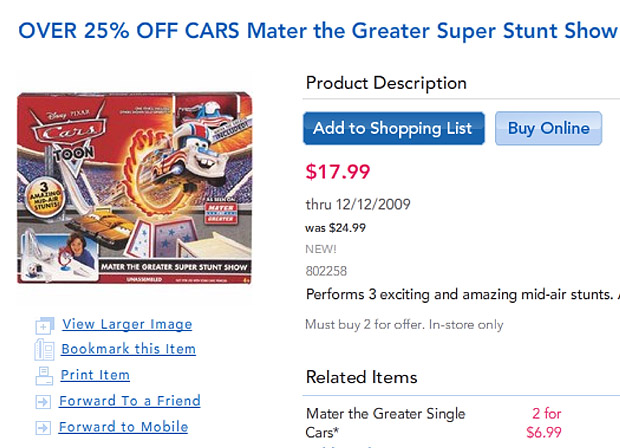Click the View Larger Image magnifier icon

[x=45, y=325]
